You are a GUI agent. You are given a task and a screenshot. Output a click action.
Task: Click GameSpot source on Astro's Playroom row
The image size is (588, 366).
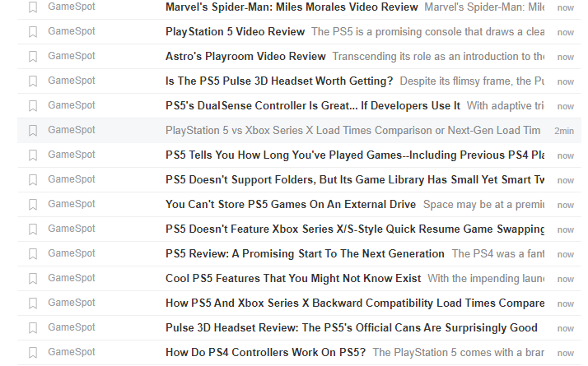coord(72,56)
